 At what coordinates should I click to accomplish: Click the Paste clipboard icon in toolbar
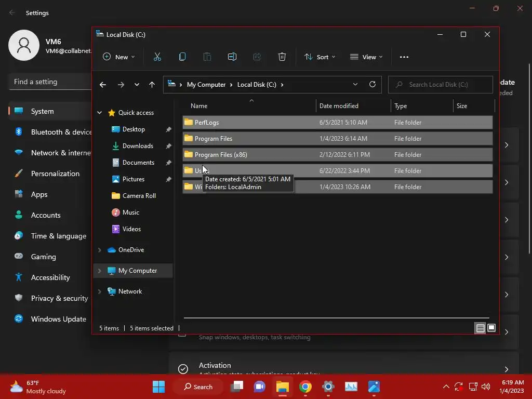click(207, 57)
